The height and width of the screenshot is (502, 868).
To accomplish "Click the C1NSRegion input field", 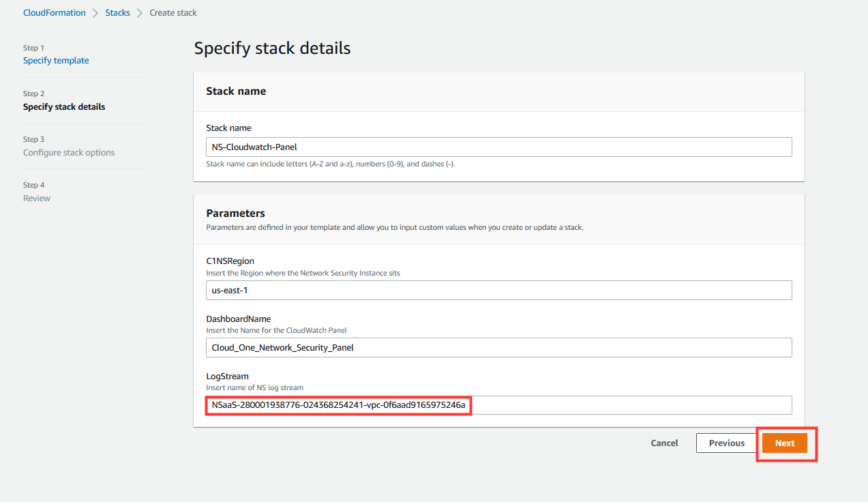I will coord(499,290).
